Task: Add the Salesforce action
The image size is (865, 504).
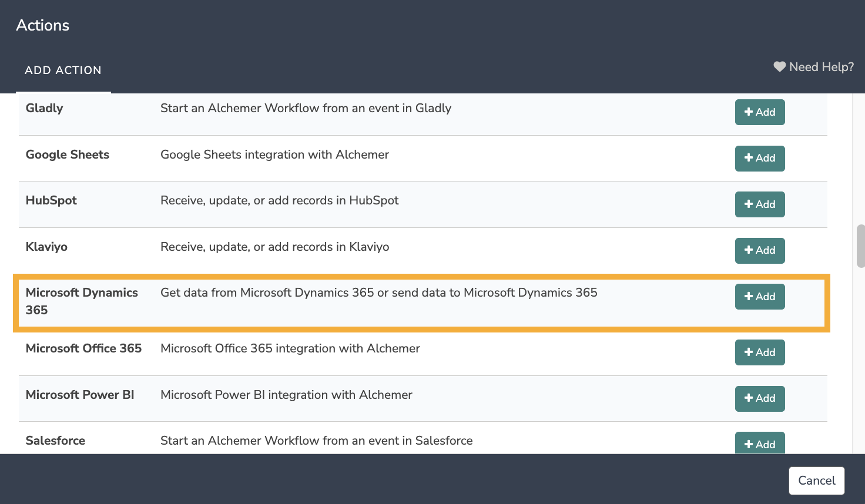Action: pos(759,443)
